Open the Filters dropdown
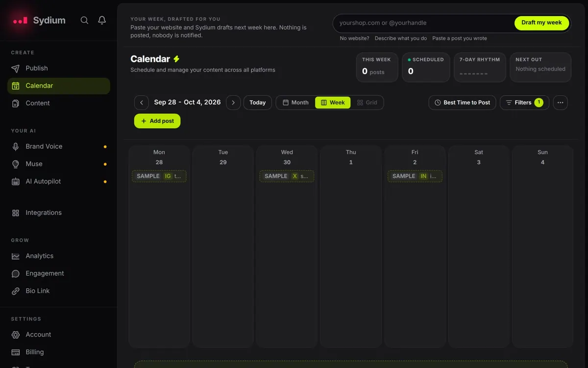The image size is (588, 368). tap(524, 103)
